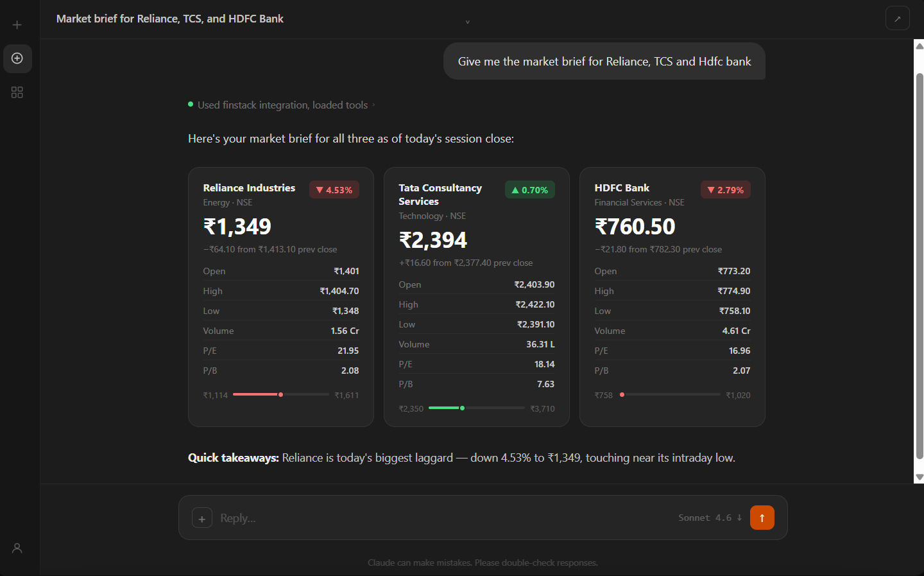Open the Sonnet 4.6 model selector
Image resolution: width=924 pixels, height=576 pixels.
[709, 518]
